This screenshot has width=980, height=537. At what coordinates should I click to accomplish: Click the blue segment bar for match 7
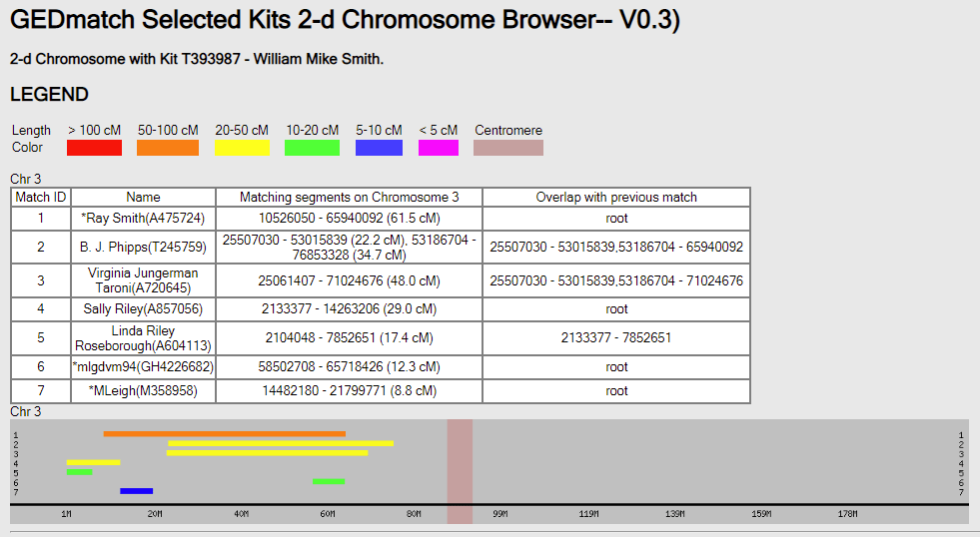136,491
